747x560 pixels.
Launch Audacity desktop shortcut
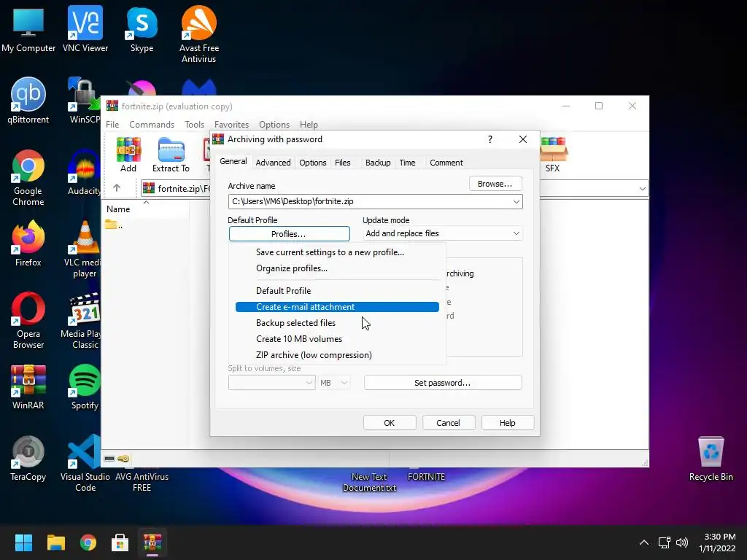[85, 172]
